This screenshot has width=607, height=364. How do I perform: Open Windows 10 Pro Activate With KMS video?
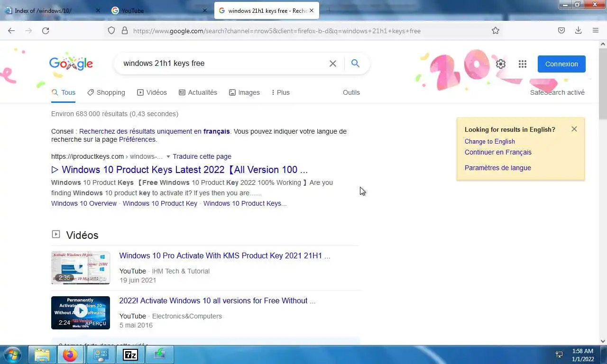coord(225,255)
